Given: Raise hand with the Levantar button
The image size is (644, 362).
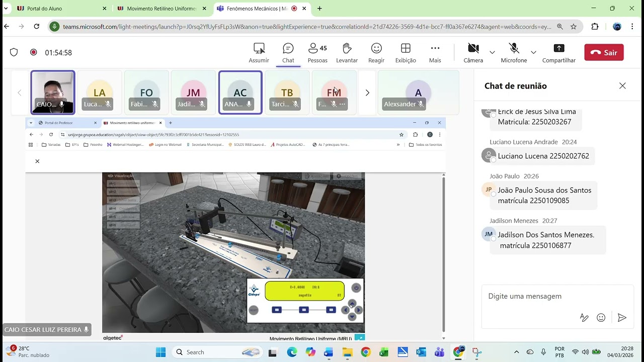Looking at the screenshot, I should tap(347, 53).
